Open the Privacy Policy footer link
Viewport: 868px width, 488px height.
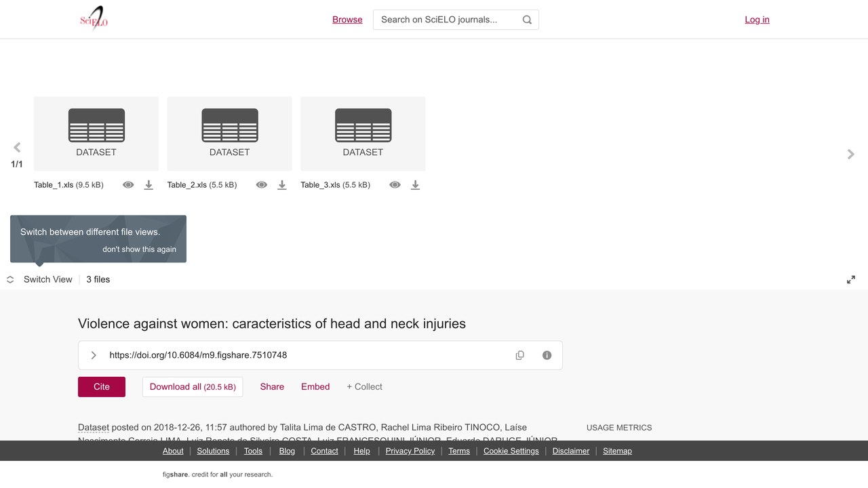(410, 451)
